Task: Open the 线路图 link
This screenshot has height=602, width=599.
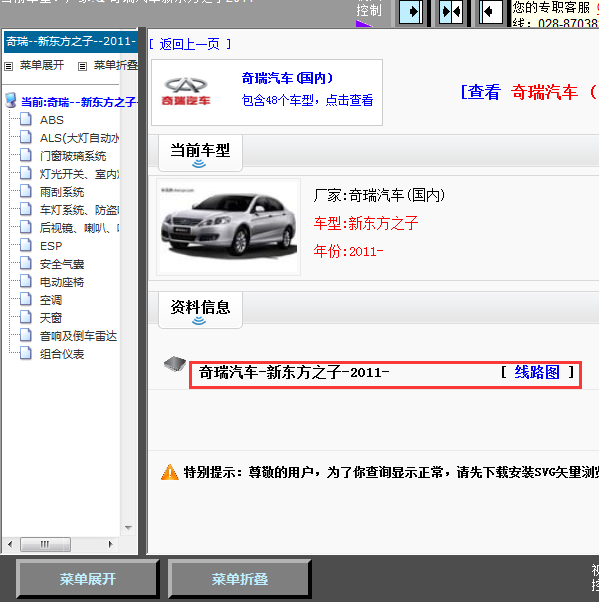Action: coord(537,372)
